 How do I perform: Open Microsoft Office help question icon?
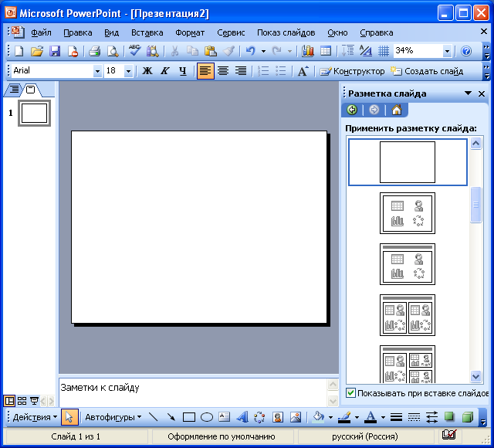(x=466, y=51)
